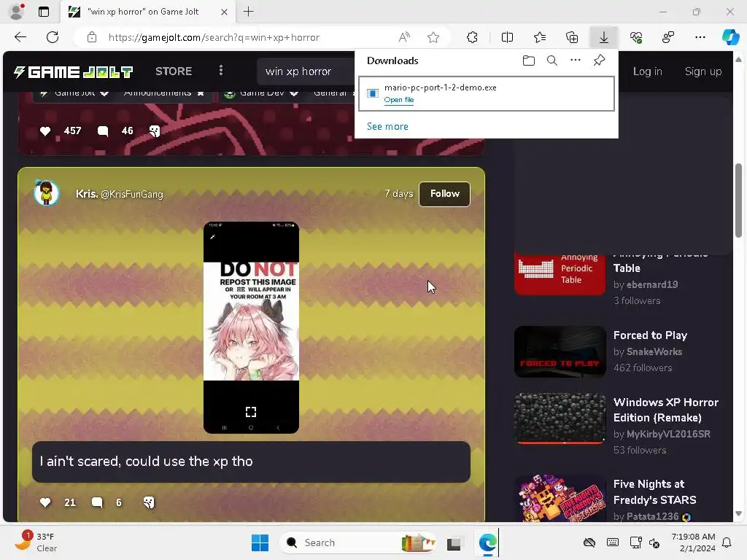Open Browser essentials heart icon
This screenshot has width=747, height=560.
(636, 37)
